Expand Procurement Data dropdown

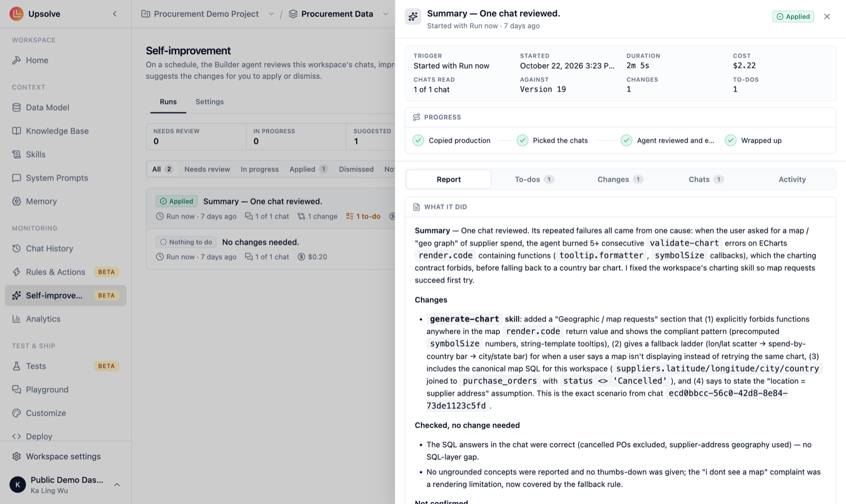point(385,14)
